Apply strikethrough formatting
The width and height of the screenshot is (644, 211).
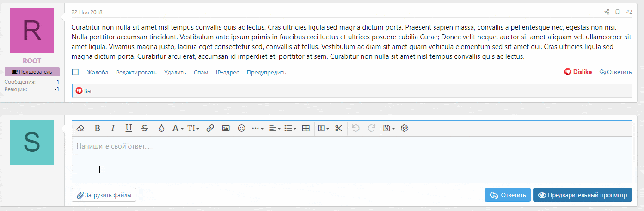pos(144,129)
